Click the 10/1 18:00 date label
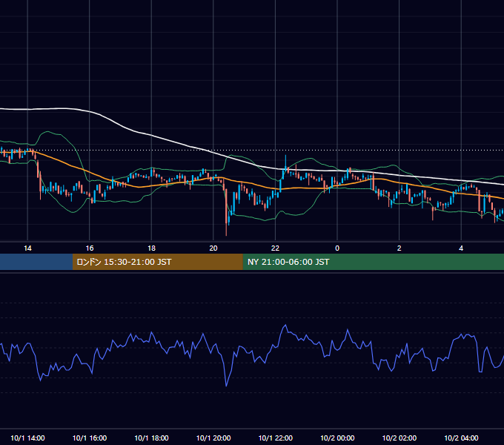The image size is (504, 445). pyautogui.click(x=151, y=438)
